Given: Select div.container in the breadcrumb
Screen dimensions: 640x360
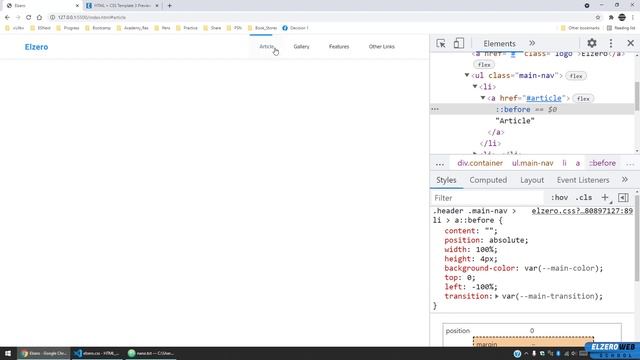Looking at the screenshot, I should tap(480, 163).
